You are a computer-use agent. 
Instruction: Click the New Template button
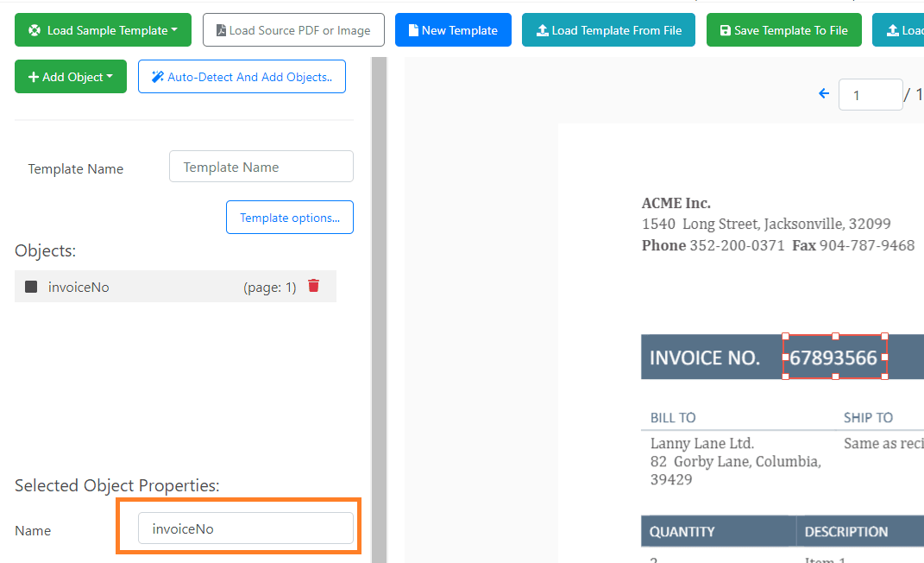point(453,29)
